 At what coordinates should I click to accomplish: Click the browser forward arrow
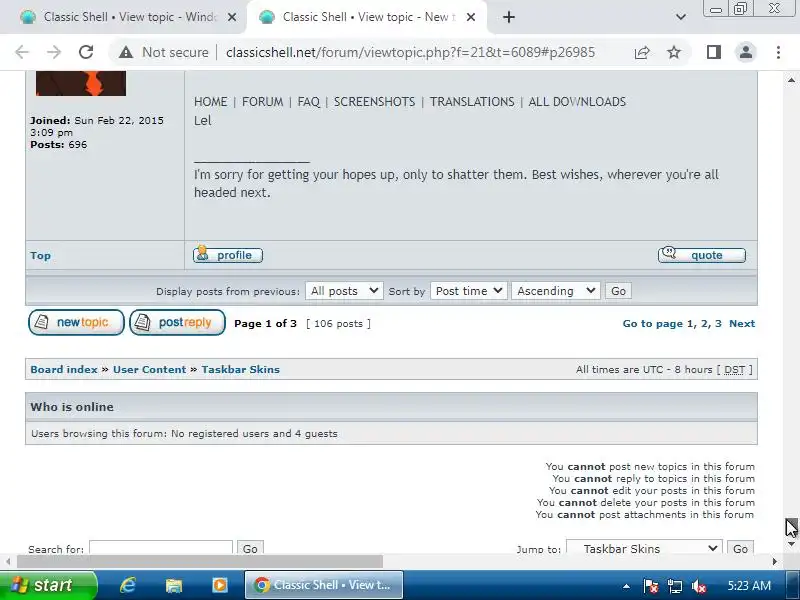click(54, 52)
